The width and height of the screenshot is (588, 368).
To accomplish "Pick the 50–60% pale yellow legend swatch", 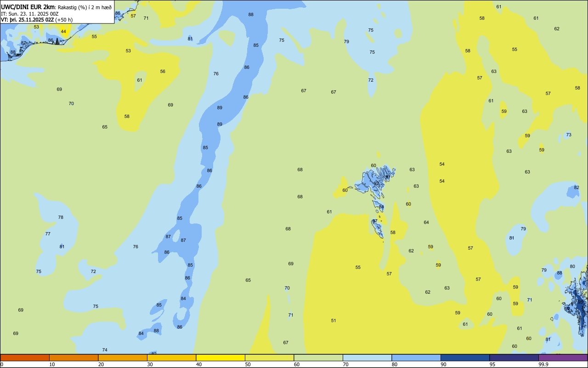I will (269, 357).
